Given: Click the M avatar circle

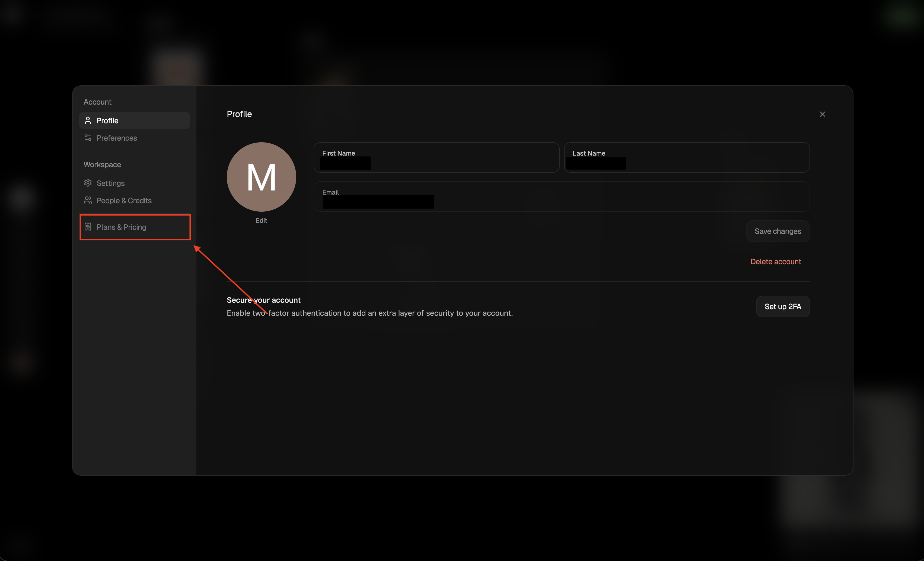Looking at the screenshot, I should click(261, 176).
